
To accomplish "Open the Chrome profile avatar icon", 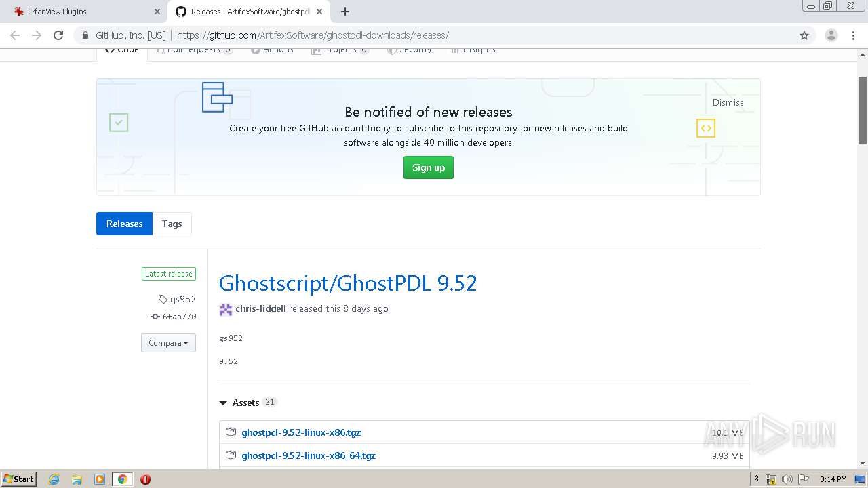I will (x=831, y=35).
